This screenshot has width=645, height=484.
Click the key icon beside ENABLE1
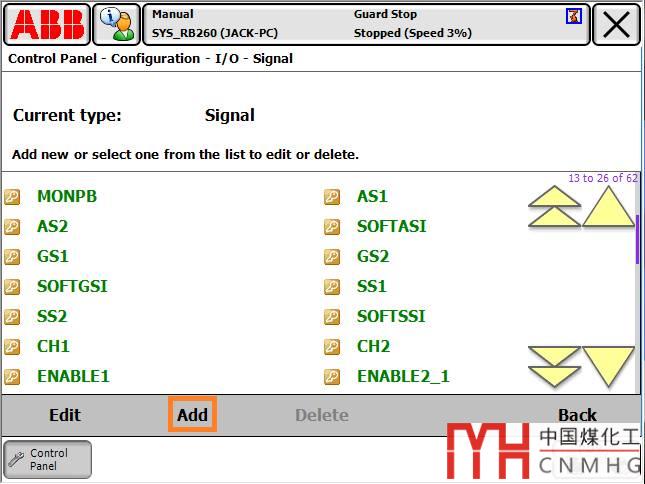point(12,377)
